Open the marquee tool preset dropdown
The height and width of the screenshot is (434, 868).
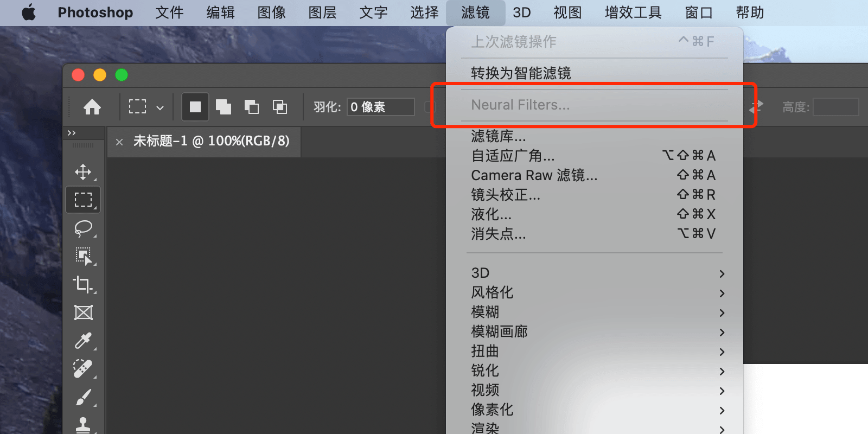pyautogui.click(x=160, y=107)
